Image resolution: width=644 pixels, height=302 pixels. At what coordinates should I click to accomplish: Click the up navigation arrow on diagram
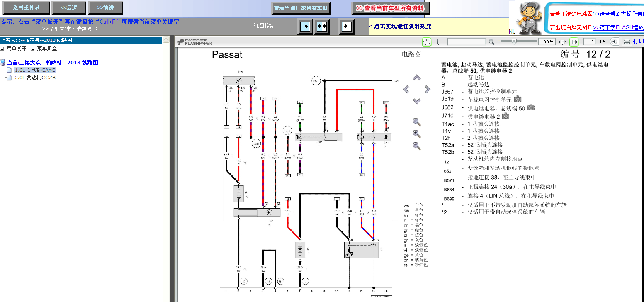click(417, 78)
